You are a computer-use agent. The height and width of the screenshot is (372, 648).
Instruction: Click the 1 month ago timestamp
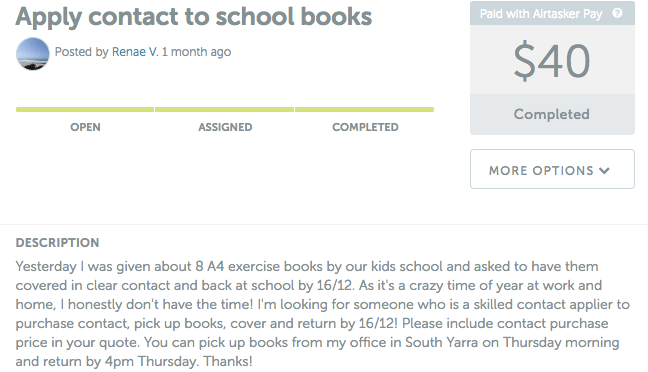196,52
